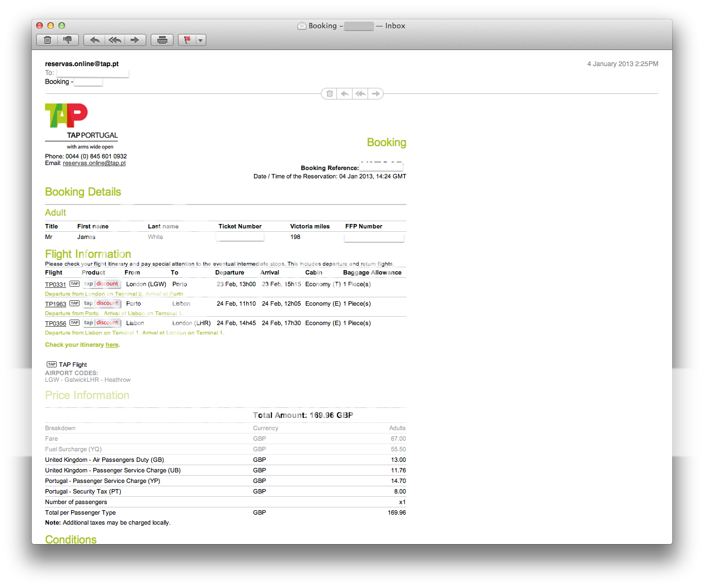704x588 pixels.
Task: Delete the message using the toolbar trash icon
Action: click(48, 40)
